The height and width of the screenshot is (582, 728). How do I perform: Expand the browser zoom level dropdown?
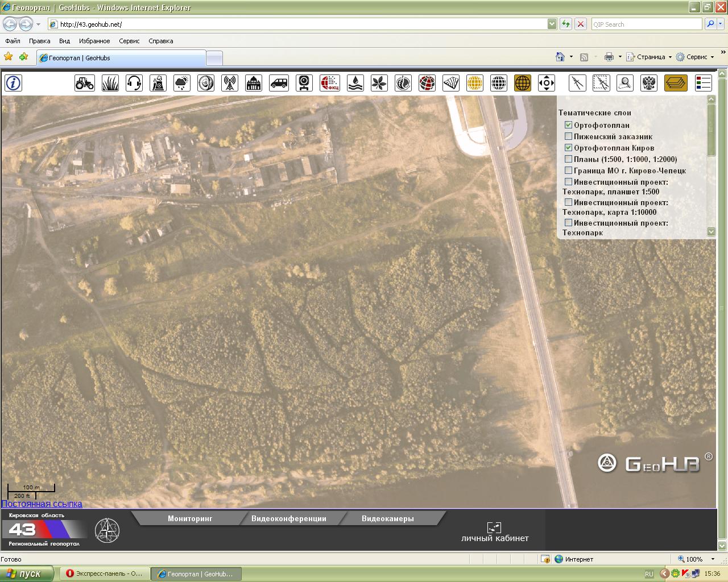click(713, 559)
